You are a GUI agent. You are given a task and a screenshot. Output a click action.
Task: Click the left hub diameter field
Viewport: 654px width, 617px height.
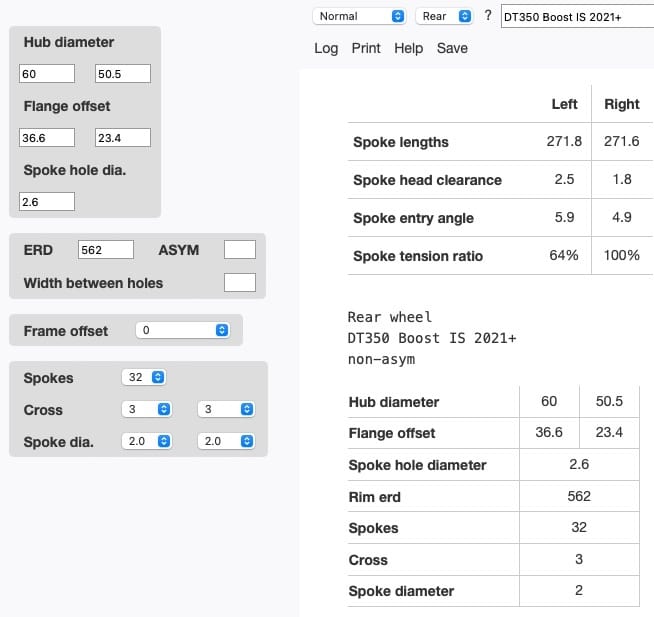(x=47, y=74)
